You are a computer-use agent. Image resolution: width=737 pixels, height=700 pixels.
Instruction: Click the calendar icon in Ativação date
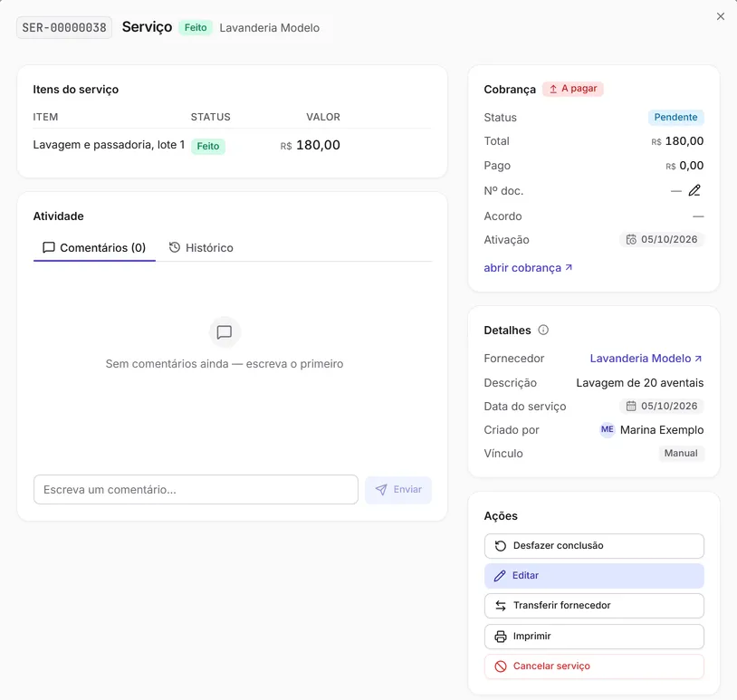[x=631, y=240]
